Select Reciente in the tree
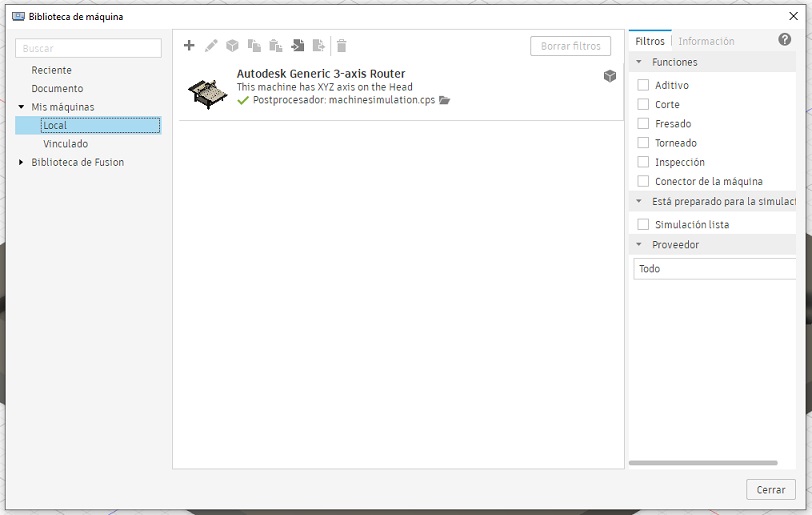This screenshot has height=515, width=812. [51, 70]
